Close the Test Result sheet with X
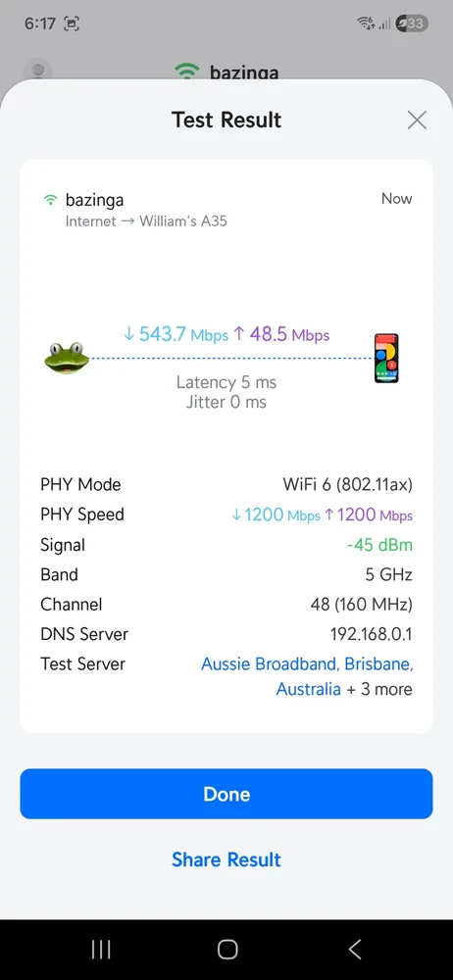 417,120
